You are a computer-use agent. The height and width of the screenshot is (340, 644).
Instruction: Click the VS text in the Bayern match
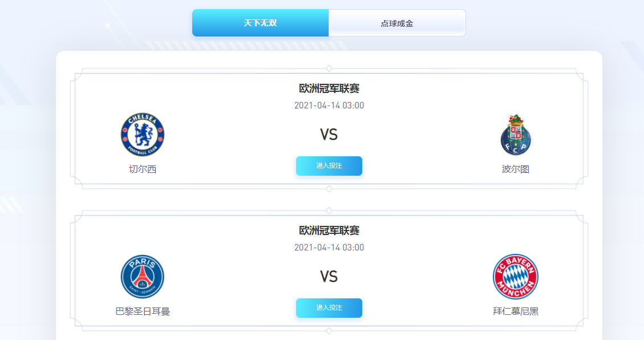click(329, 276)
